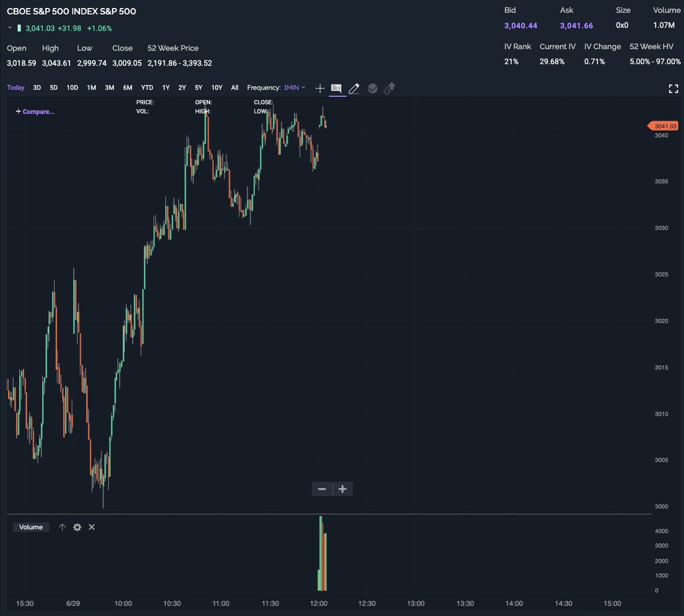Image resolution: width=684 pixels, height=616 pixels.
Task: Select the Today time range
Action: point(15,88)
